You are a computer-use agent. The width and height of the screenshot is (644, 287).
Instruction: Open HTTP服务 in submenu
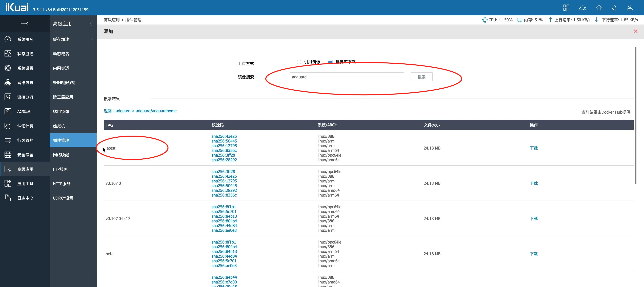click(x=62, y=184)
